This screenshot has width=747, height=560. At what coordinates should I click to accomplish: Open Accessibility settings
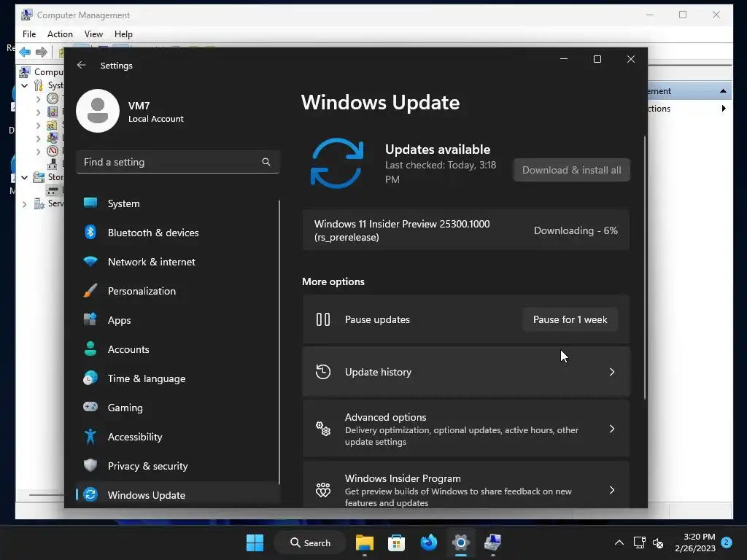tap(177, 437)
